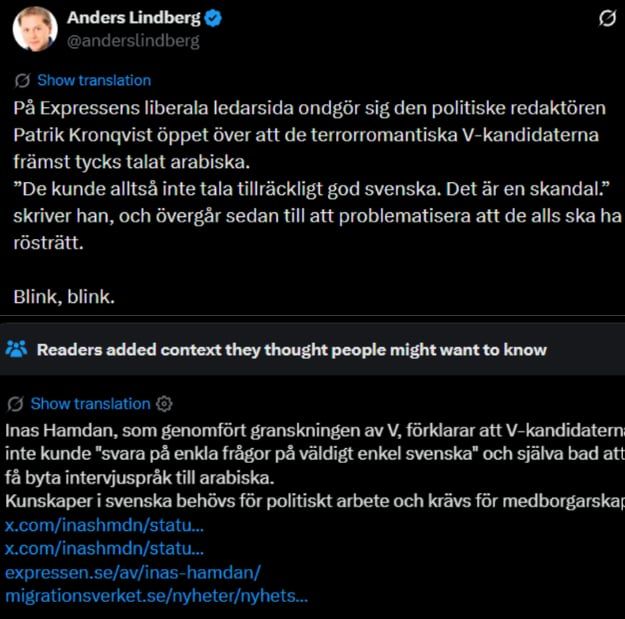Click the translate icon above the tweet text
The height and width of the screenshot is (619, 625).
click(22, 80)
